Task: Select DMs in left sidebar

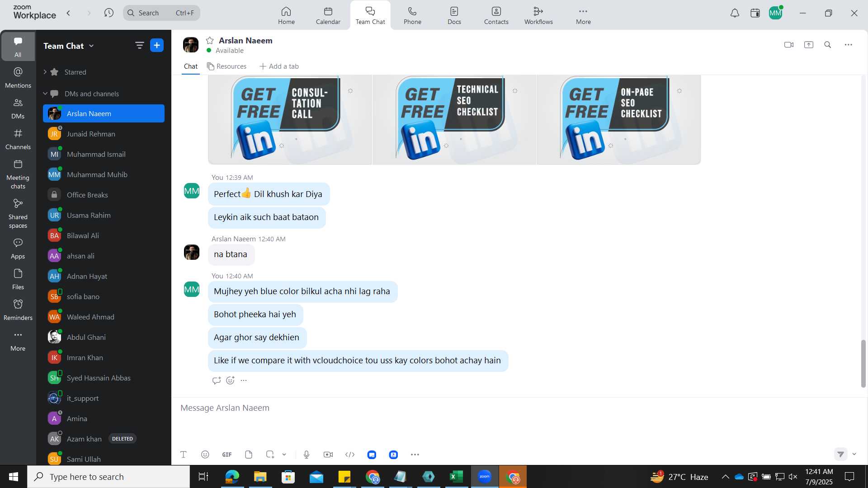Action: pos(18,108)
